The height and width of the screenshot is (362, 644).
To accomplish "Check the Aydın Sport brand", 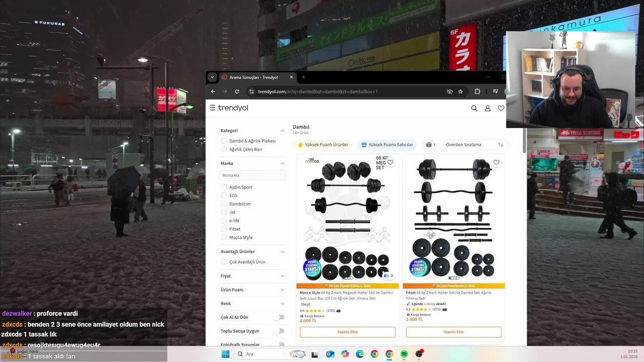I will click(224, 187).
